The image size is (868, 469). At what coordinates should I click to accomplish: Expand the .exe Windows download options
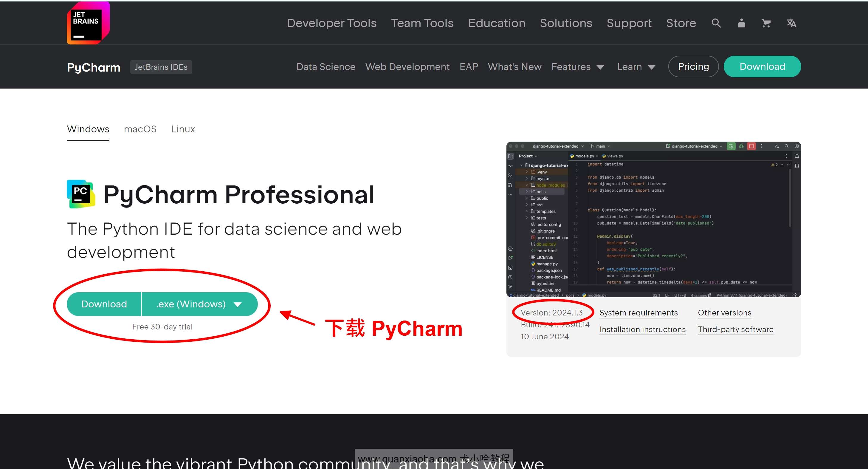(238, 303)
